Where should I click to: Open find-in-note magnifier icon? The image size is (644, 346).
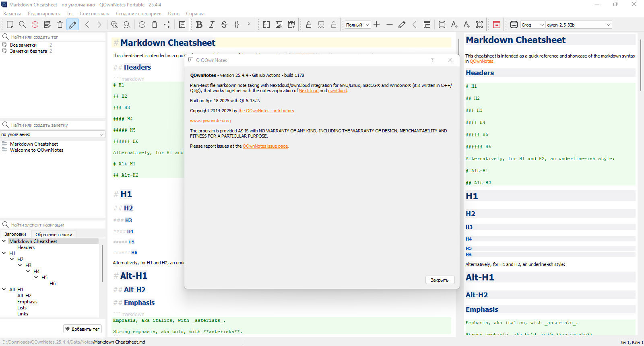[115, 25]
